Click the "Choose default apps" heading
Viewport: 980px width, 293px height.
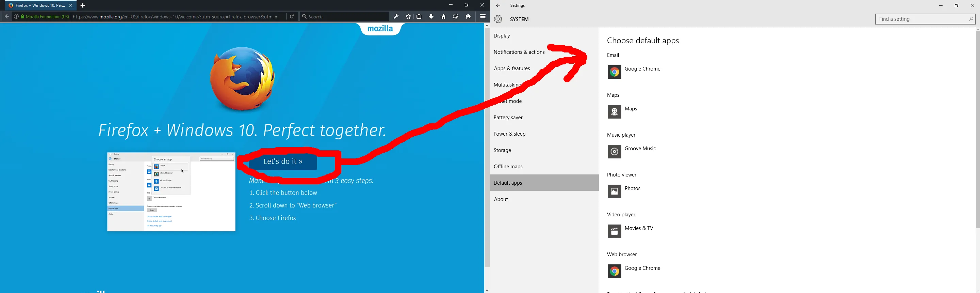(643, 41)
